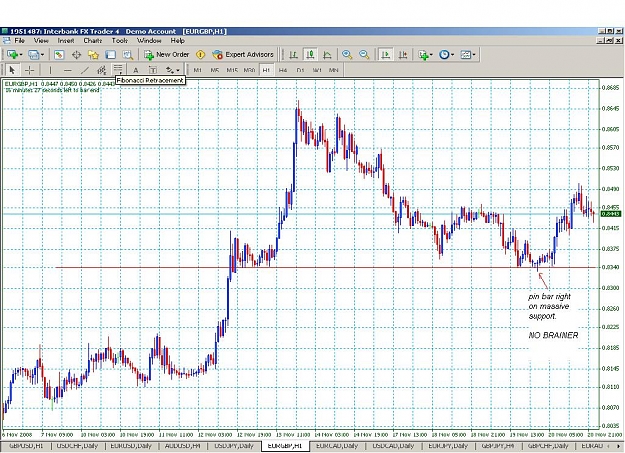Expand the Profiles dropdown arrow
625x453 pixels.
point(42,55)
